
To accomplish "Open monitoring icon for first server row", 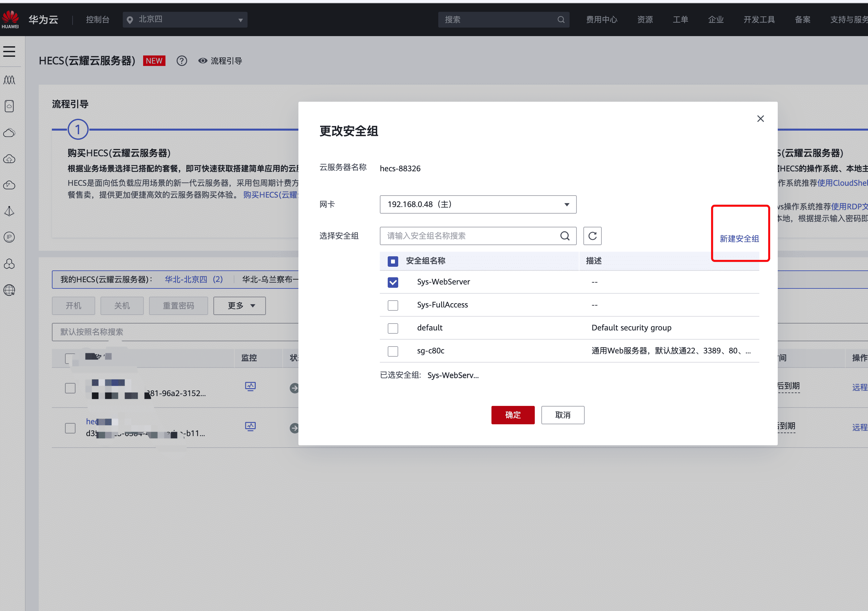I will [250, 386].
